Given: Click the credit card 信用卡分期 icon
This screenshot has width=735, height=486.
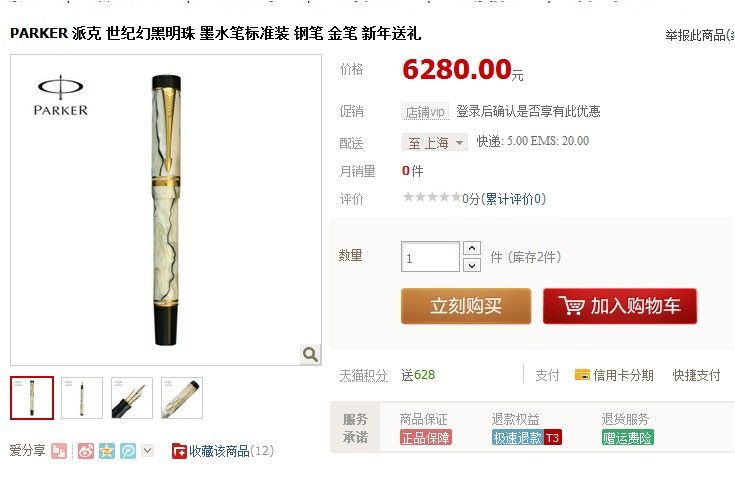Looking at the screenshot, I should (x=582, y=375).
